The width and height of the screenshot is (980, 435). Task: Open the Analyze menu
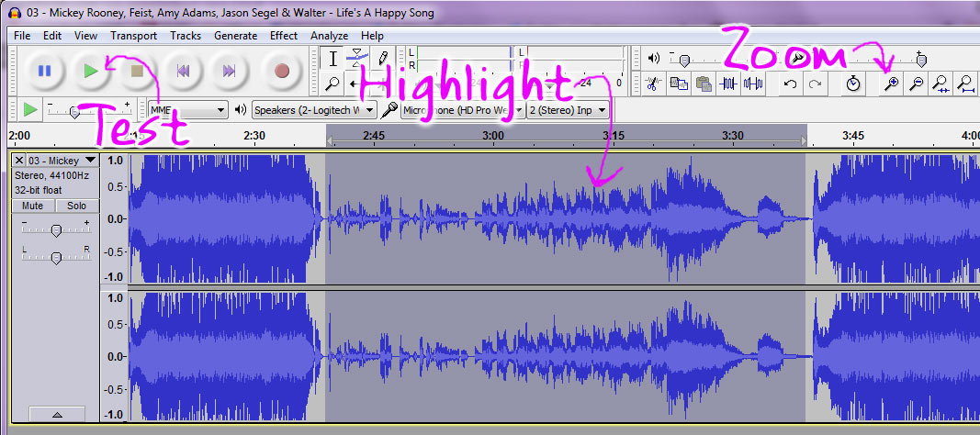(330, 36)
